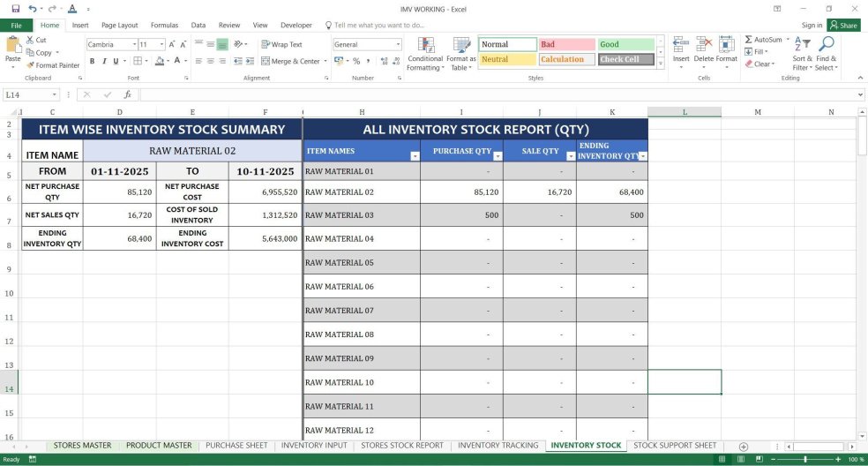The image size is (868, 466).
Task: Click the Copy icon
Action: (x=30, y=53)
